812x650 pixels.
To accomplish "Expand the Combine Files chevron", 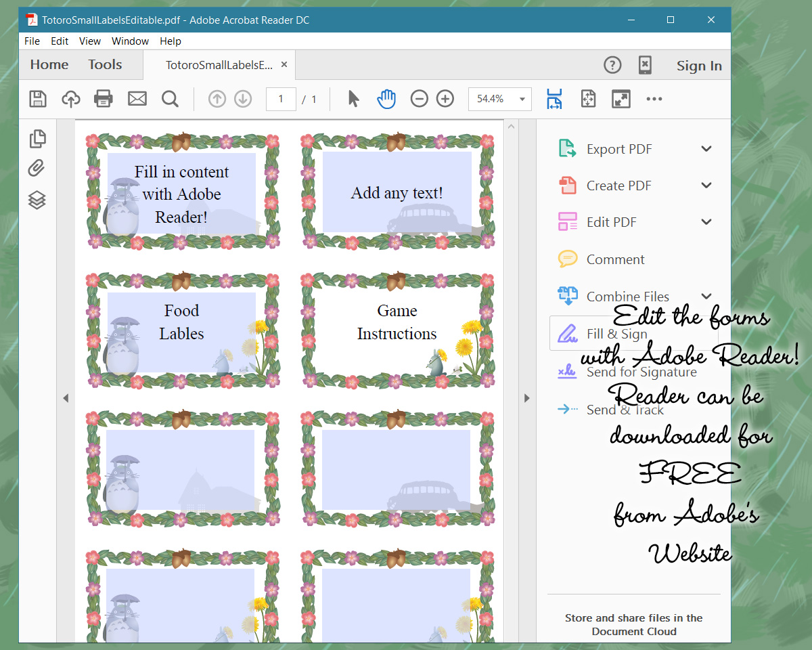I will [706, 297].
